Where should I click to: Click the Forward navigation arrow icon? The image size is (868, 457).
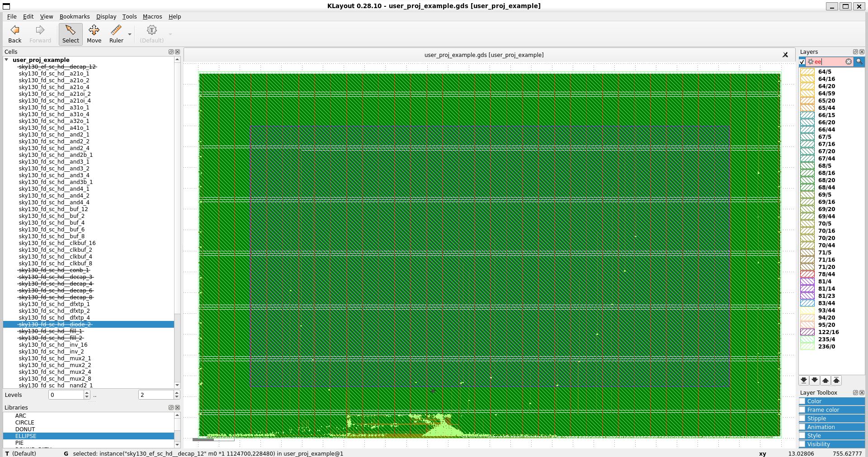(40, 30)
